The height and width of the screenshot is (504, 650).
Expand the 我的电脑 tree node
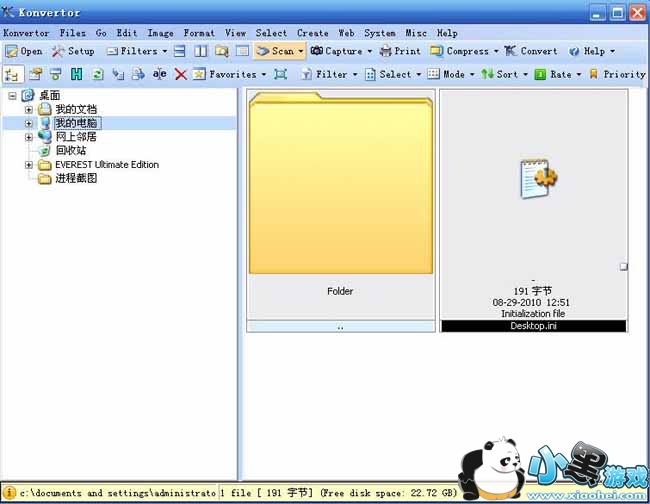tap(29, 124)
